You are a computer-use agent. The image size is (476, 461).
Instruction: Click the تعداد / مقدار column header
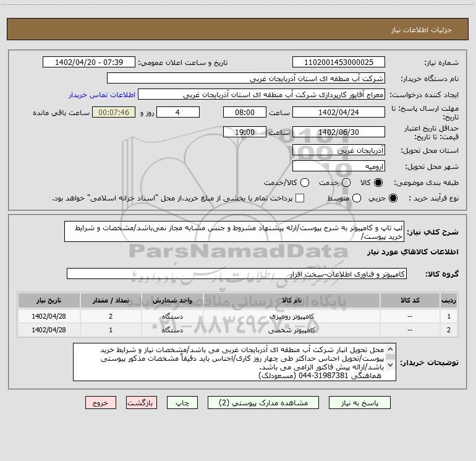coord(111,300)
